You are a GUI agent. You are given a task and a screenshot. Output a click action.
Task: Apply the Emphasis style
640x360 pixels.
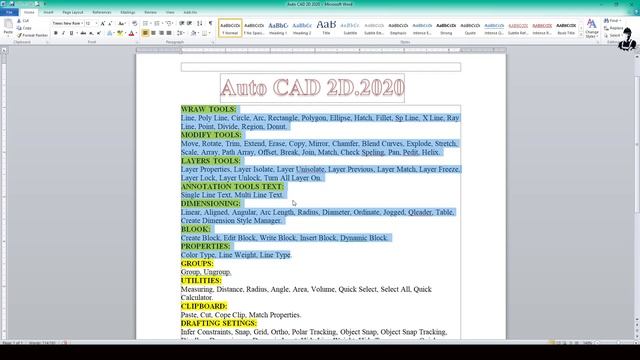coord(398,28)
